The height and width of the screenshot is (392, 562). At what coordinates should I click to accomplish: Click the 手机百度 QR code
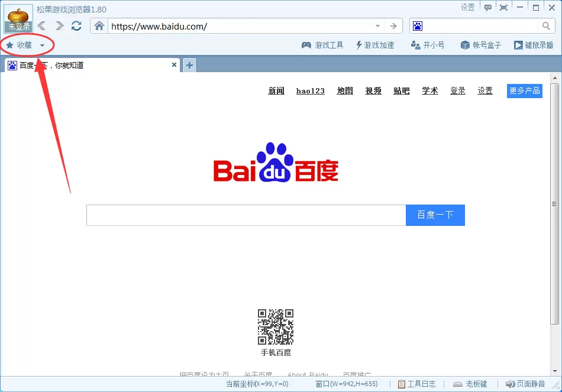pyautogui.click(x=276, y=327)
